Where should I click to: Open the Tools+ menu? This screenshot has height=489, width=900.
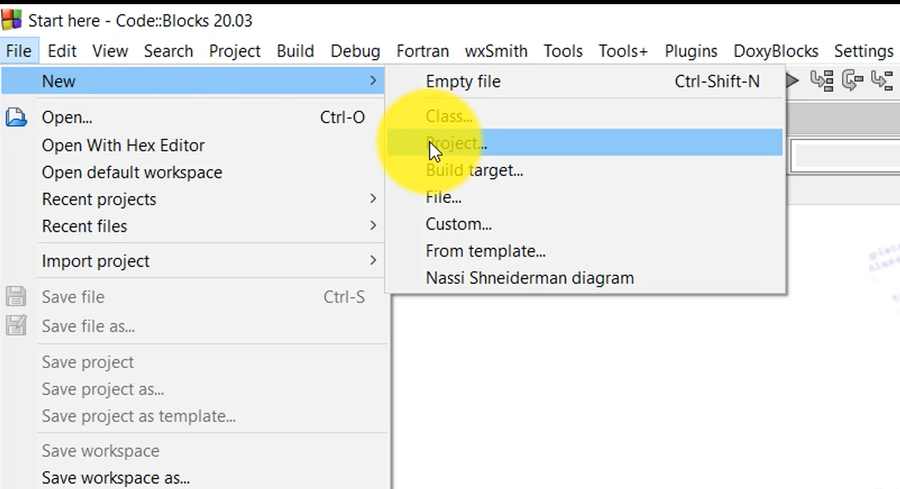[x=623, y=51]
